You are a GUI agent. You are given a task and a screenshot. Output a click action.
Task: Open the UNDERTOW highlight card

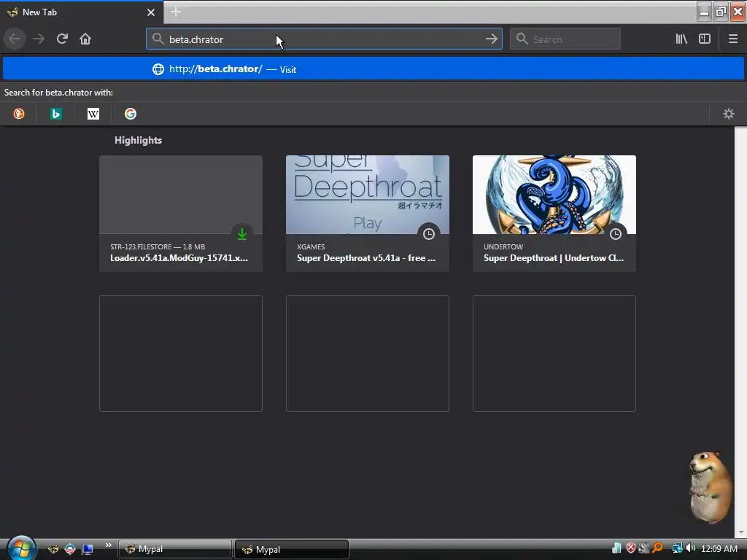554,214
